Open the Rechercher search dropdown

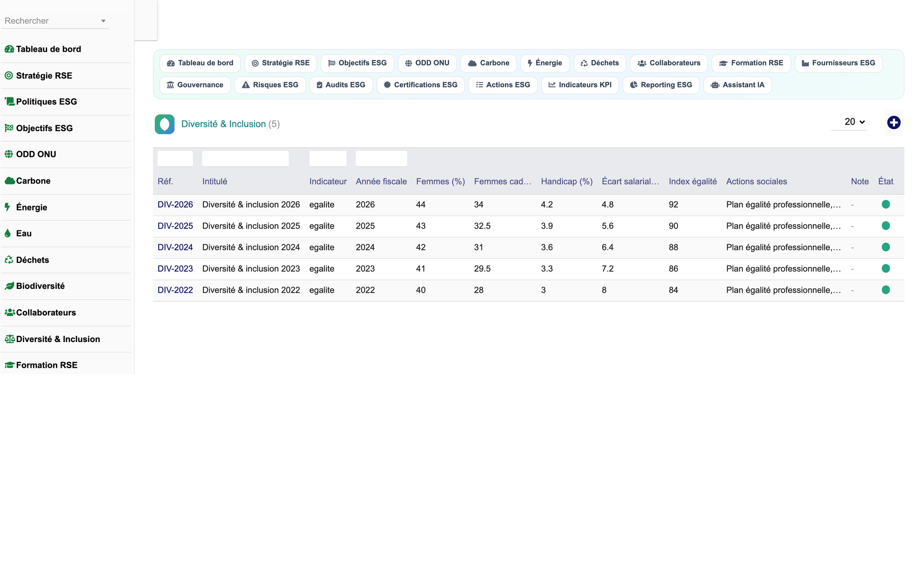55,21
